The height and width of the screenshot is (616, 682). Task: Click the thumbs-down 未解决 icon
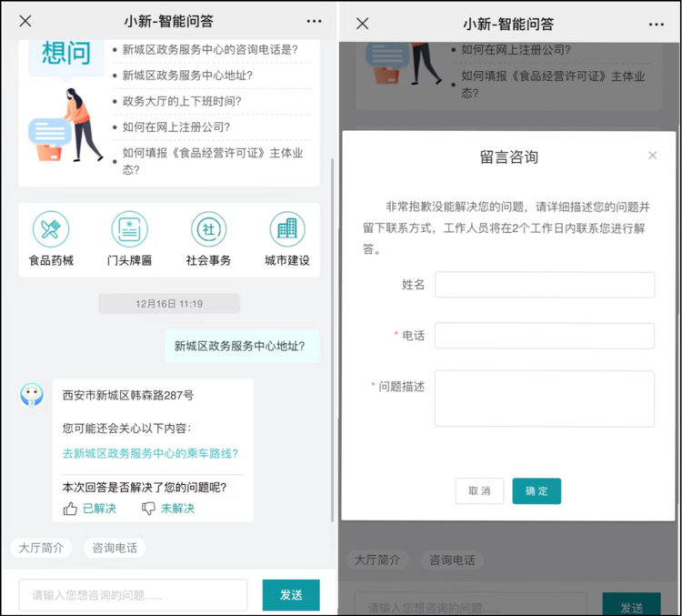click(148, 509)
